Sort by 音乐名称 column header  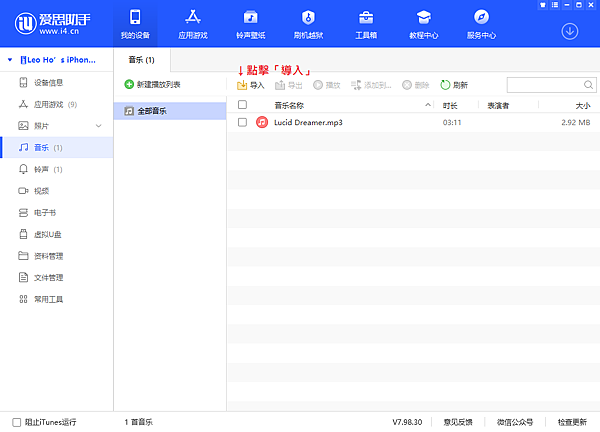click(289, 105)
